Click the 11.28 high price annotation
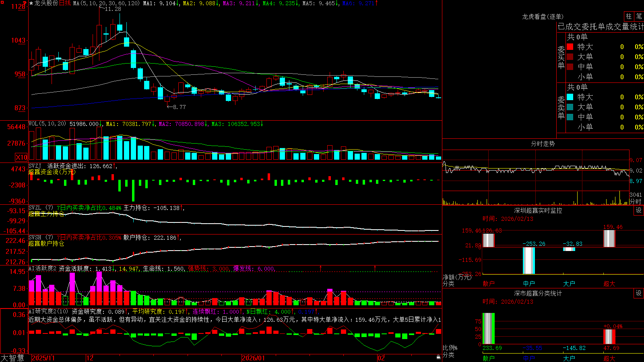Viewport: 644px width, 362px height. pos(113,9)
